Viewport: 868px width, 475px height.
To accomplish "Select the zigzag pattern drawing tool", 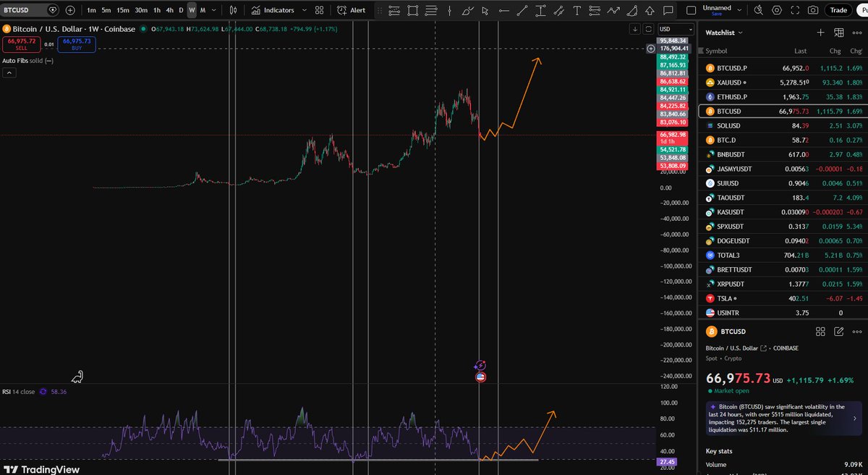I will [613, 10].
